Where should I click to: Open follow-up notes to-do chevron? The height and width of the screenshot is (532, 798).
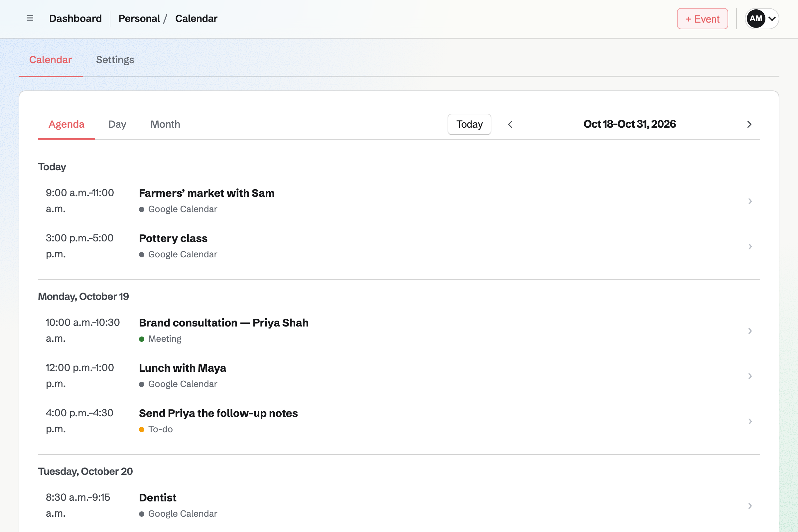point(750,421)
